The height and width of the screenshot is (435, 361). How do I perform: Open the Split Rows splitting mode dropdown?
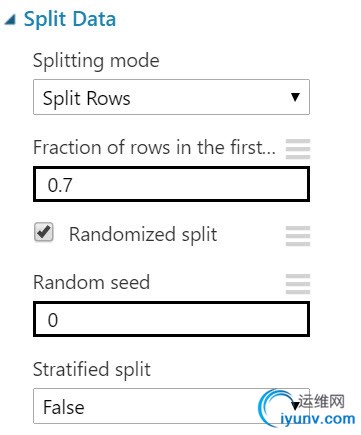[x=171, y=97]
